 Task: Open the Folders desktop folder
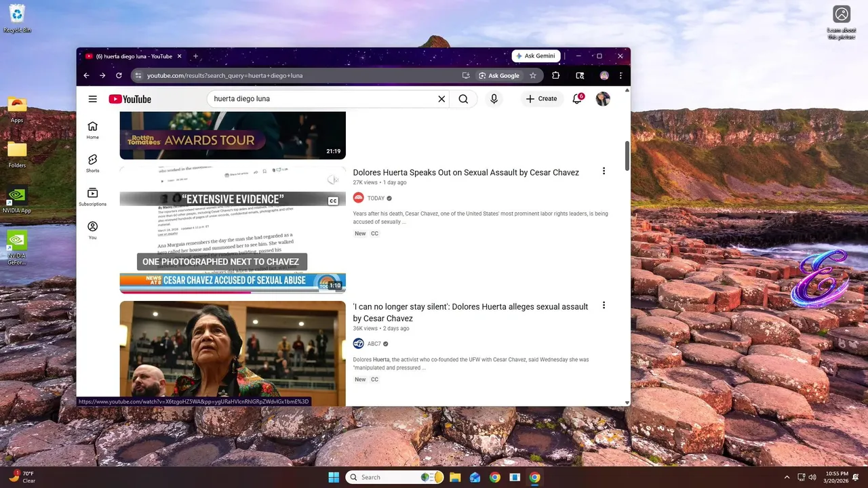coord(17,155)
